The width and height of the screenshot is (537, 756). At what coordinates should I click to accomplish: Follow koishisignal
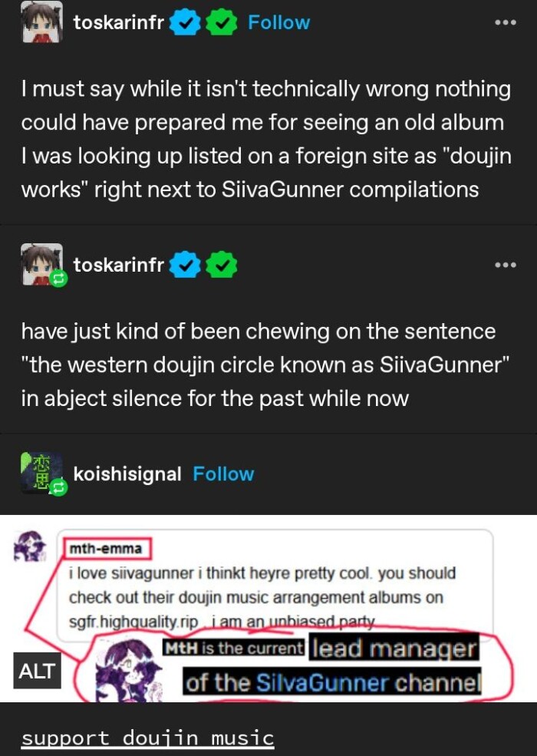pyautogui.click(x=223, y=474)
